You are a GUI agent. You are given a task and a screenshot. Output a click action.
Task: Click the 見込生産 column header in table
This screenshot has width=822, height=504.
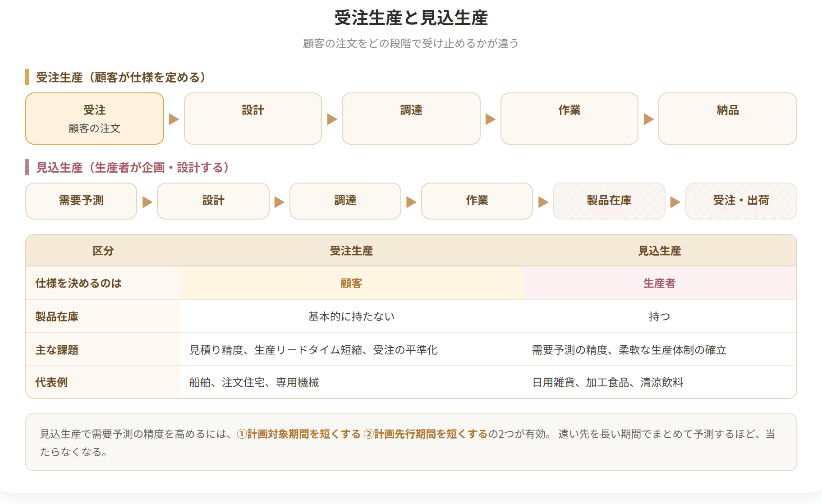coord(659,251)
